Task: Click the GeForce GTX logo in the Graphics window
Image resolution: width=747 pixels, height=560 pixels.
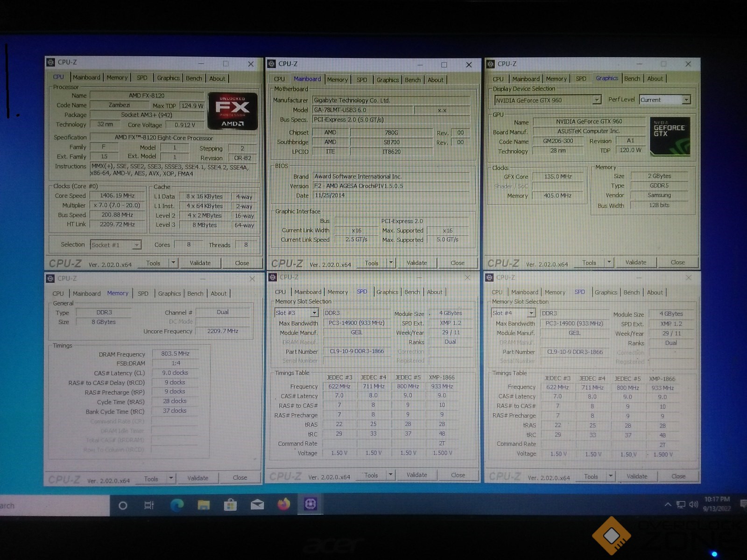Action: tap(670, 136)
